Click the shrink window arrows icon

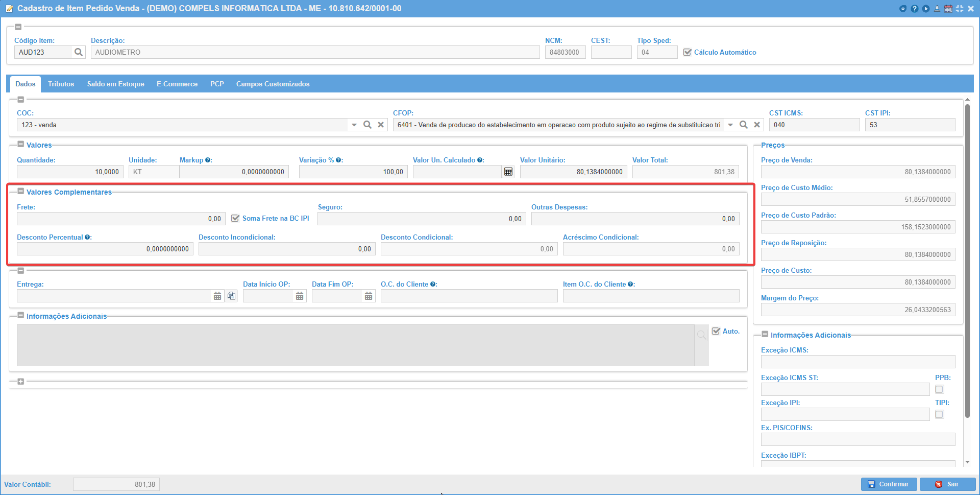click(x=960, y=9)
